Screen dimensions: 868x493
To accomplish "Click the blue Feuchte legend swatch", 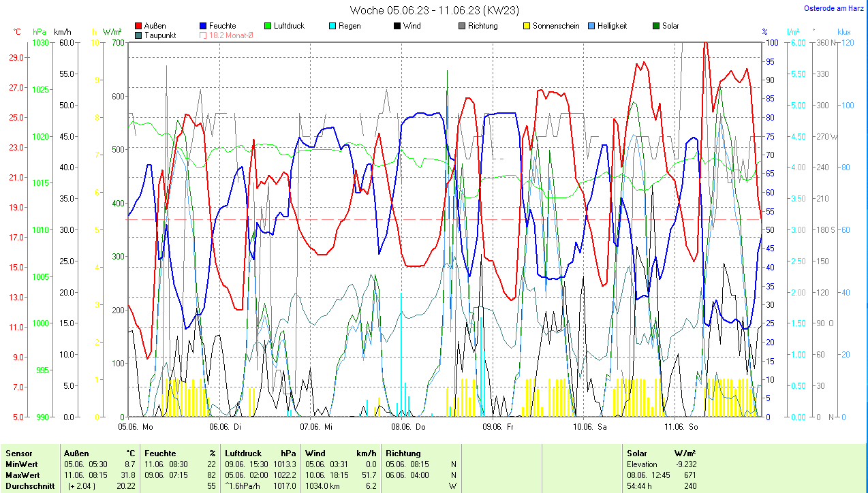I will pos(204,26).
